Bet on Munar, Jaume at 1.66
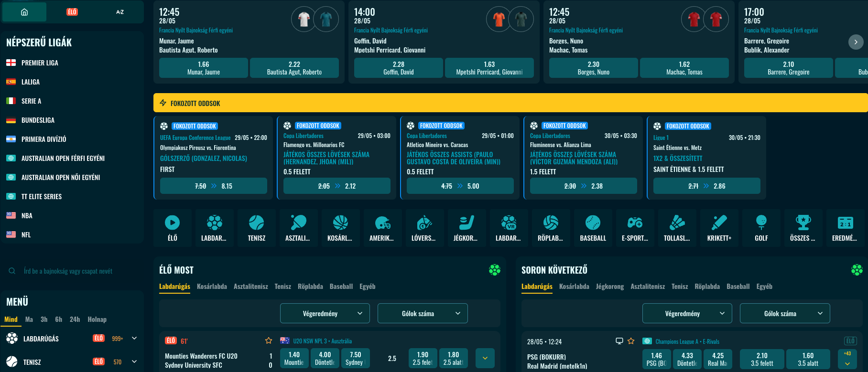Viewport: 868px width, 372px height. [x=203, y=68]
